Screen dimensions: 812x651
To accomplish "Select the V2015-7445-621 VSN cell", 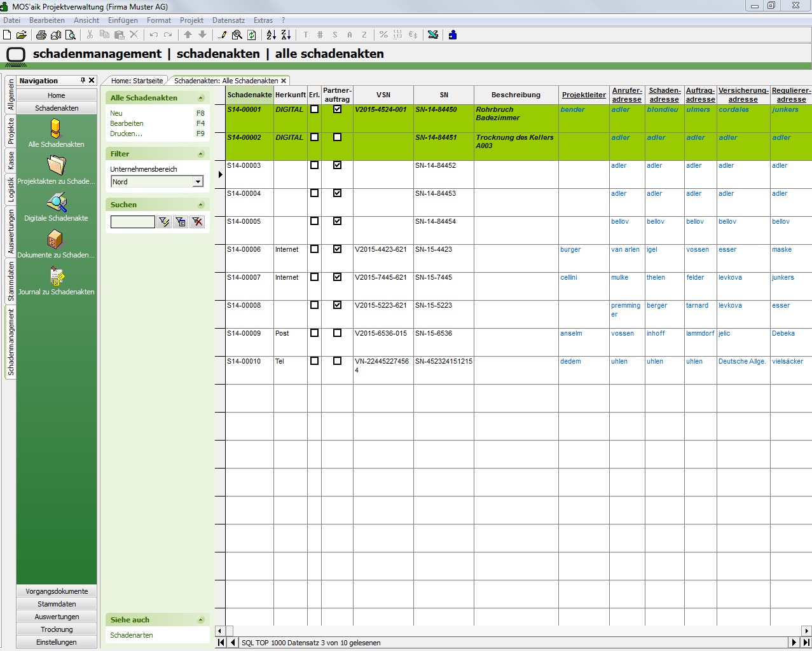I will tap(383, 286).
